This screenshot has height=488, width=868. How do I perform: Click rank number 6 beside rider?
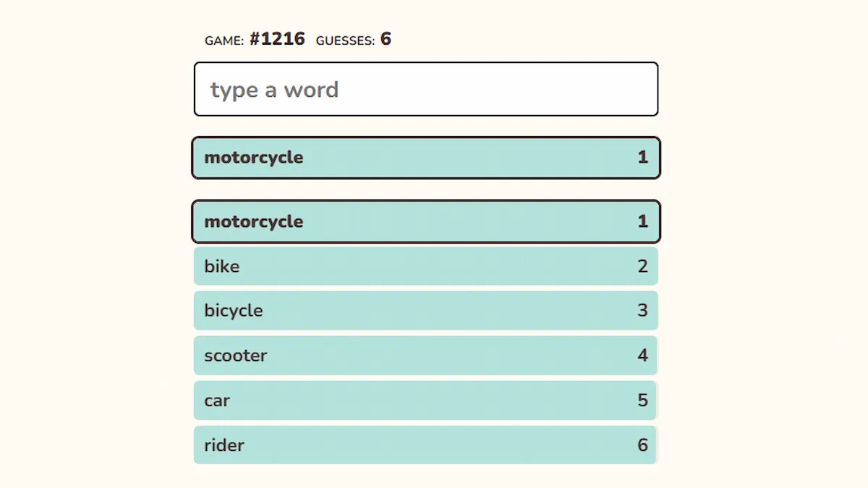click(x=642, y=445)
